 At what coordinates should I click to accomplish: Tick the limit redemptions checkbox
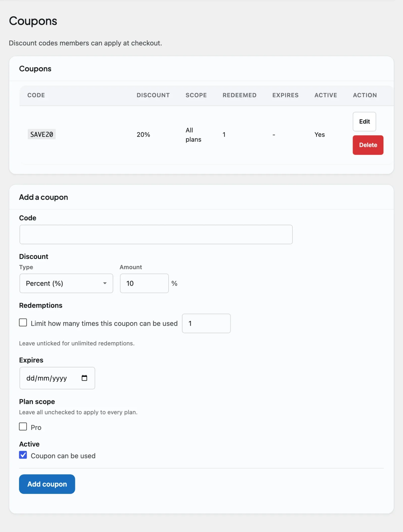(23, 322)
